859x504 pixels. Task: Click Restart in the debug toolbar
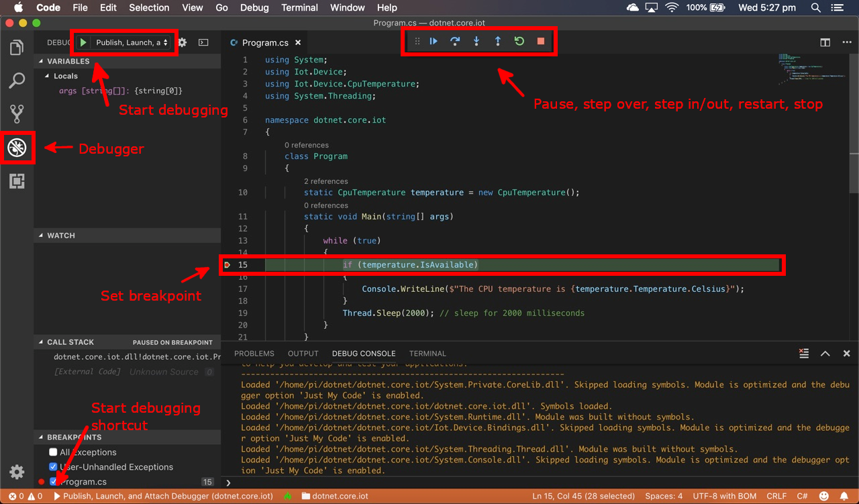(519, 41)
